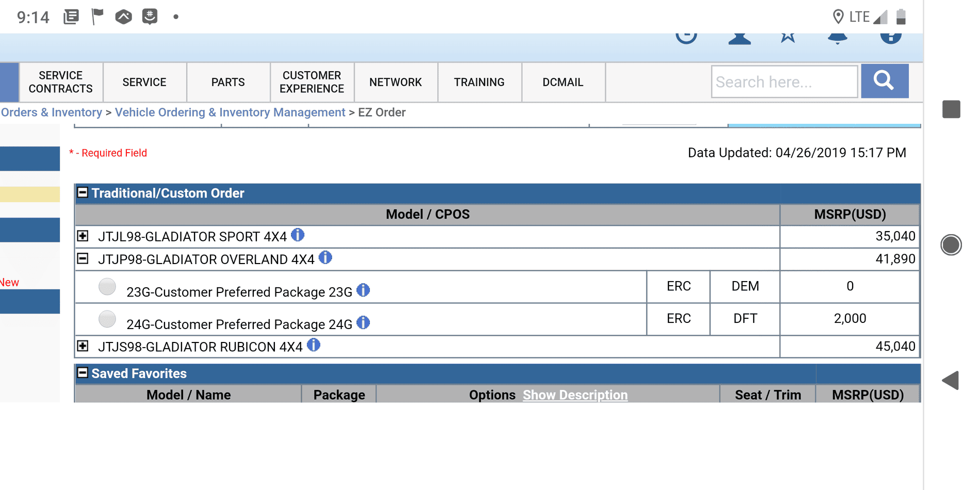Open the Training menu
Image resolution: width=980 pixels, height=490 pixels.
pyautogui.click(x=479, y=82)
